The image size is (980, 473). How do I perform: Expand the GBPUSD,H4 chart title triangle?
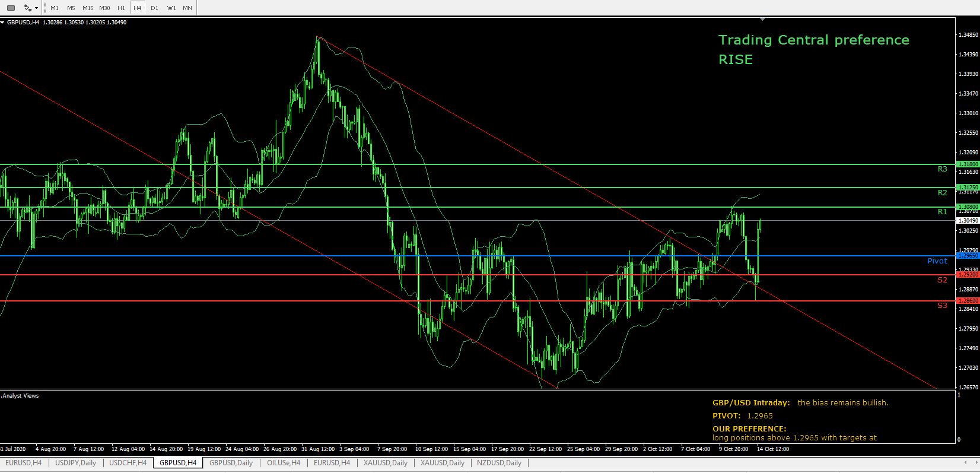click(2, 23)
